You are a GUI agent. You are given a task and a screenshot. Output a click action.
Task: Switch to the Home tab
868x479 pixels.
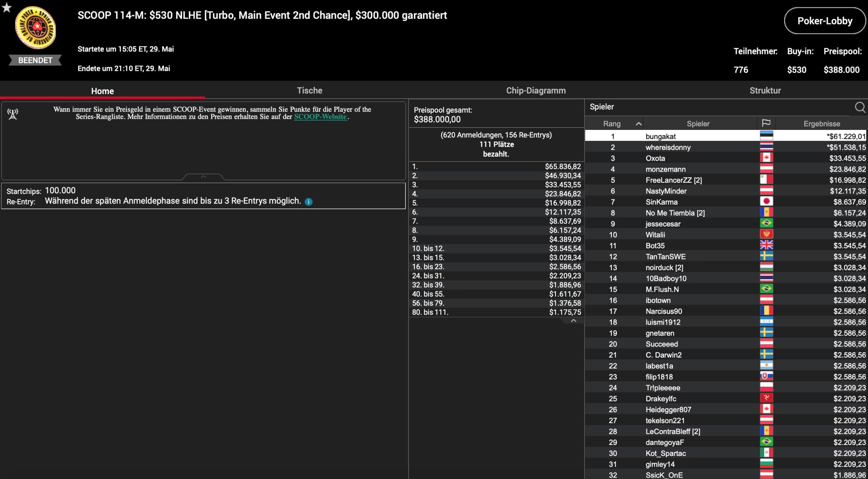click(x=102, y=91)
